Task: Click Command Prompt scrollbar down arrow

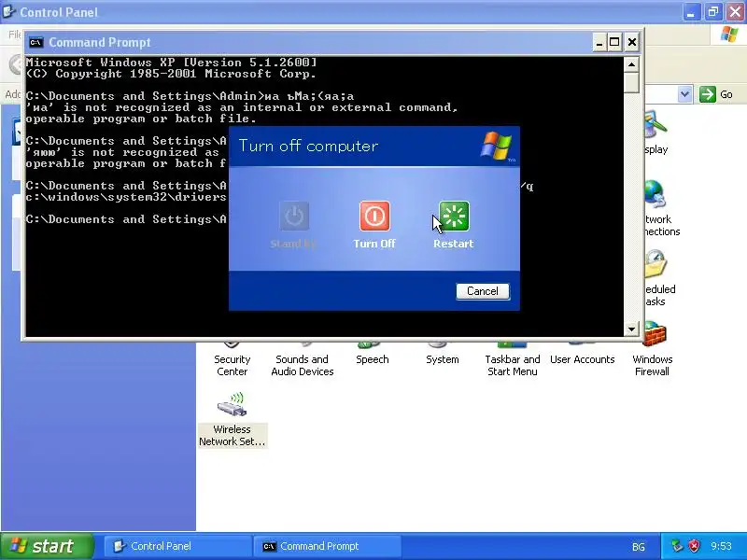Action: (631, 329)
